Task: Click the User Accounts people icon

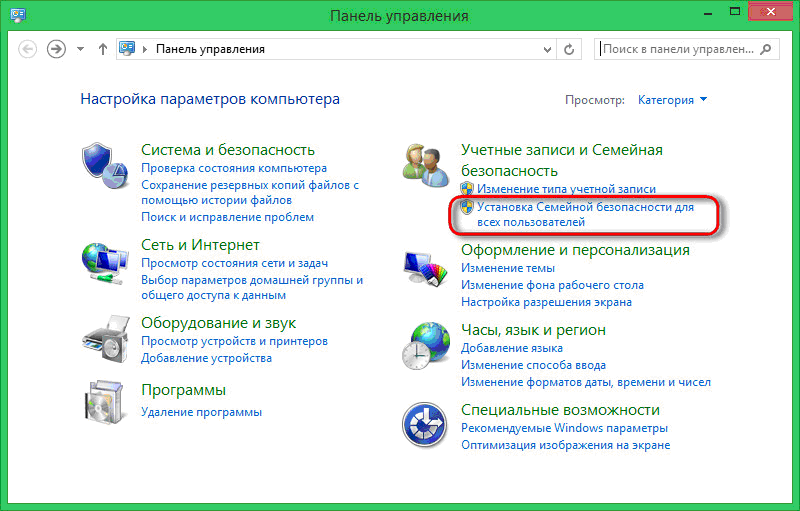Action: click(x=426, y=165)
